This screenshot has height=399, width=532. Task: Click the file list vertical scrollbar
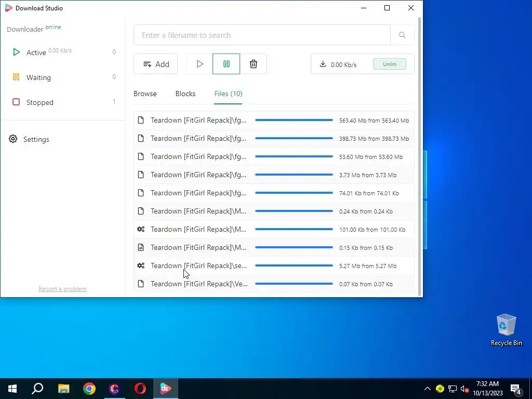click(419, 156)
